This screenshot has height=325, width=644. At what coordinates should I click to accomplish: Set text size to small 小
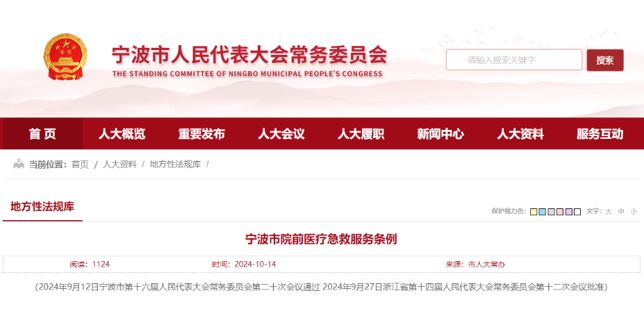(633, 212)
